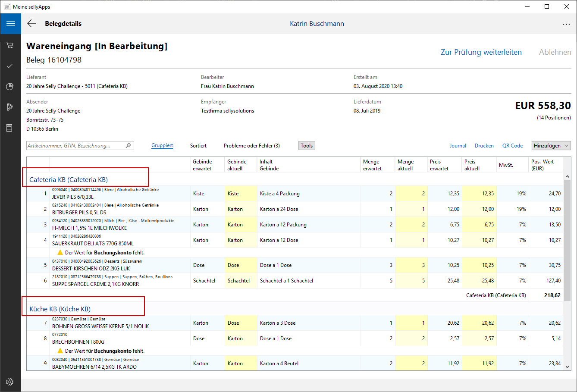Go back with the left arrow
This screenshot has width=577, height=392.
31,24
